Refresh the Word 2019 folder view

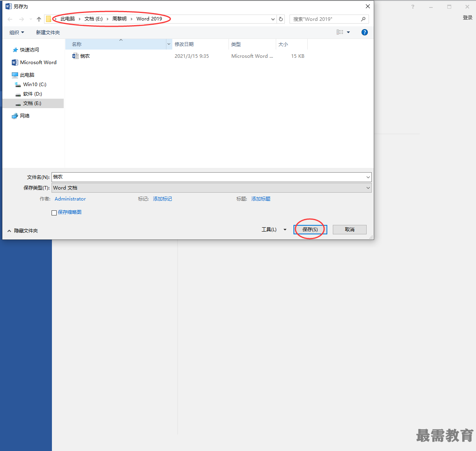tap(281, 19)
